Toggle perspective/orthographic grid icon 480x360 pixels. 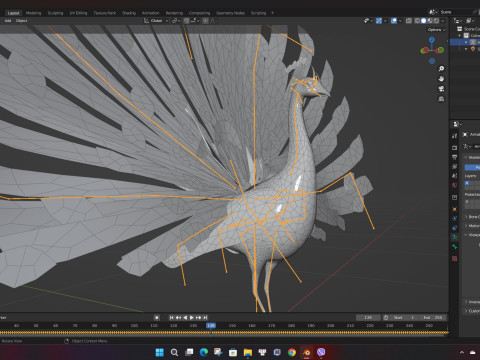pos(441,99)
